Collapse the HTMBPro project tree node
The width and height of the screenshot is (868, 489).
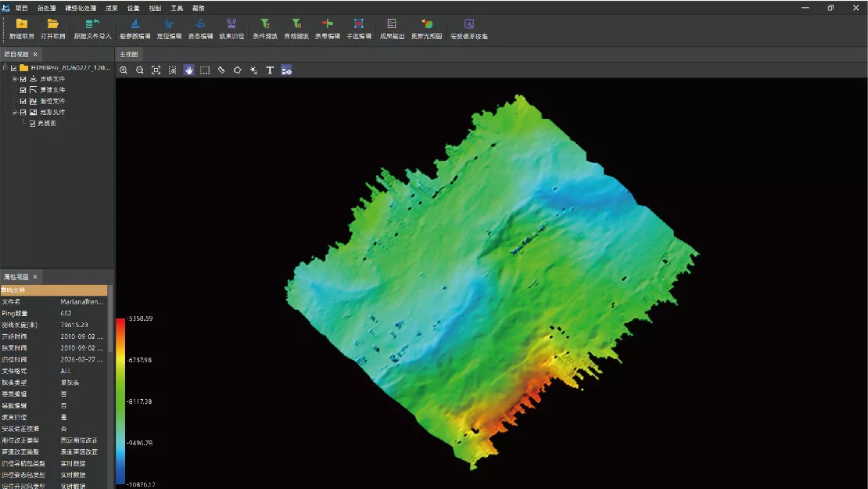tap(5, 67)
